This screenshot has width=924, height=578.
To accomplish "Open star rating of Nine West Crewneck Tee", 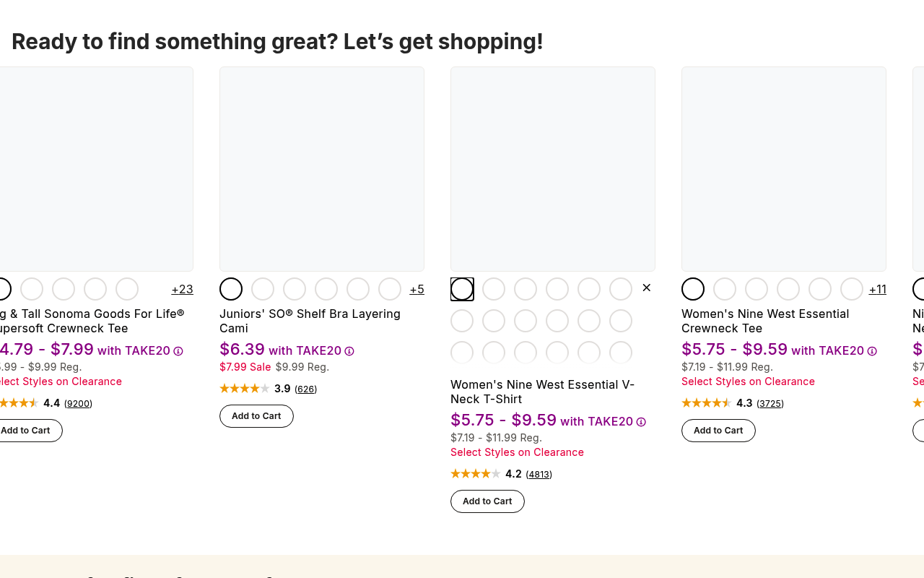I will point(707,403).
